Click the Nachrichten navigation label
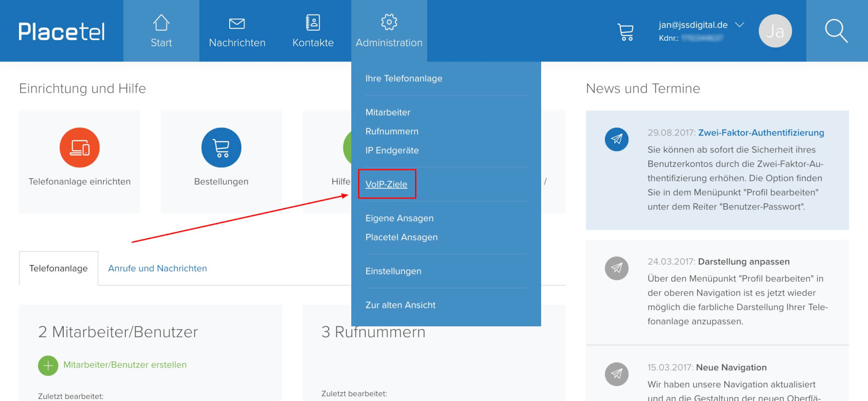The width and height of the screenshot is (868, 401). click(237, 42)
